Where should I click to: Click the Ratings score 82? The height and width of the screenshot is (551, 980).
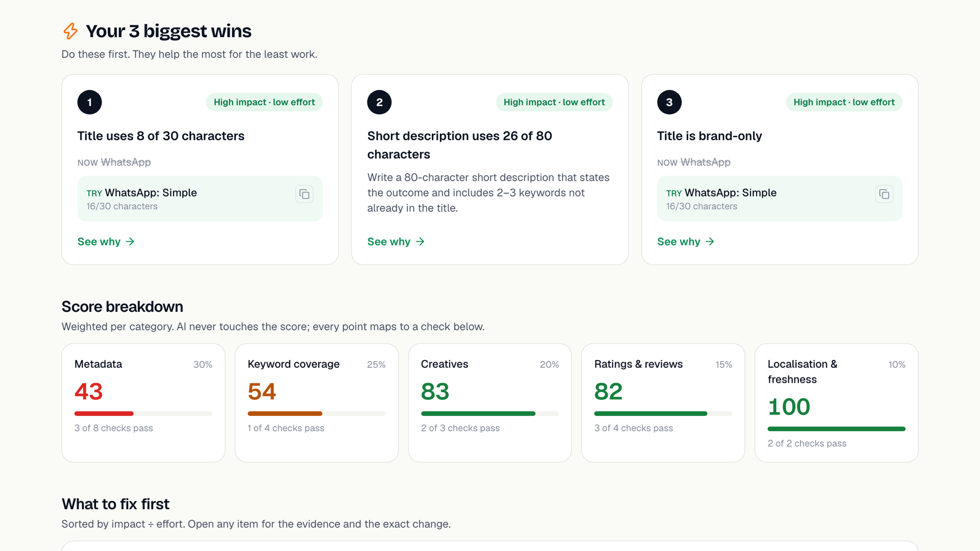tap(608, 391)
